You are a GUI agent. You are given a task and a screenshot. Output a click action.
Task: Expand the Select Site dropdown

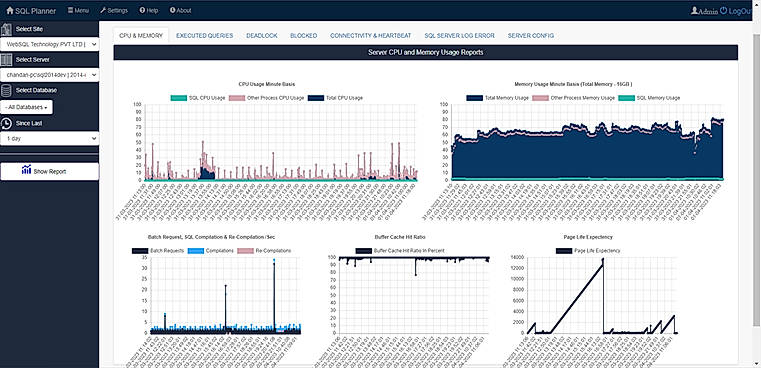(50, 44)
